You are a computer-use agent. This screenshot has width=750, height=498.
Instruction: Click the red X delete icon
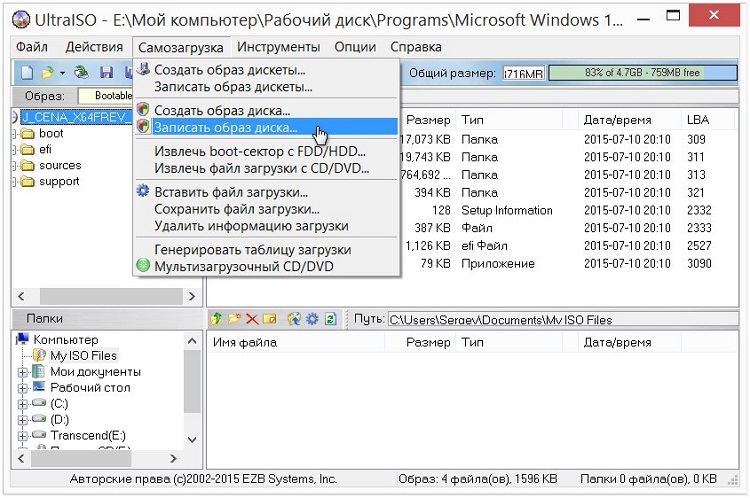pos(252,319)
